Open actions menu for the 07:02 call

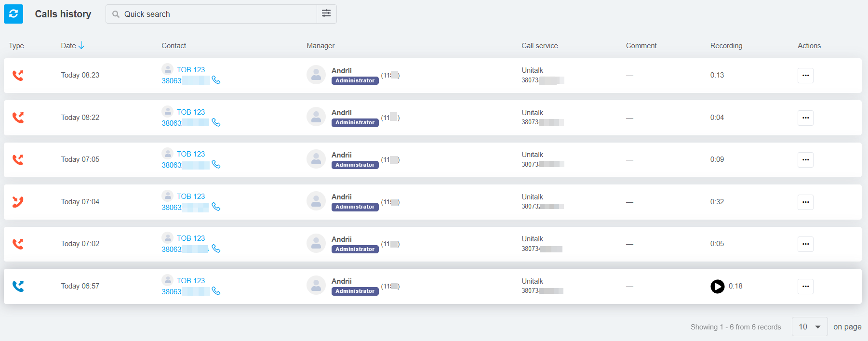tap(805, 244)
